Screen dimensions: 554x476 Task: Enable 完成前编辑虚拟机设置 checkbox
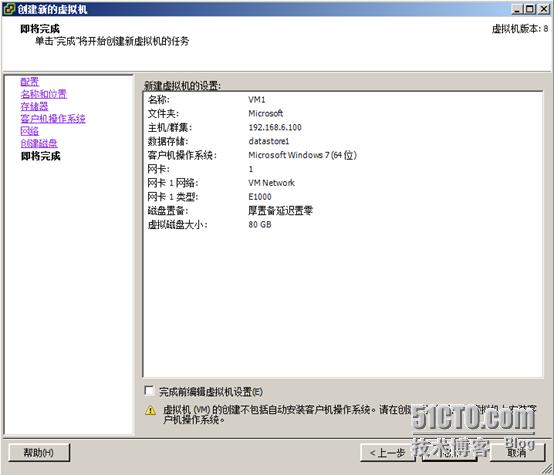click(x=149, y=391)
